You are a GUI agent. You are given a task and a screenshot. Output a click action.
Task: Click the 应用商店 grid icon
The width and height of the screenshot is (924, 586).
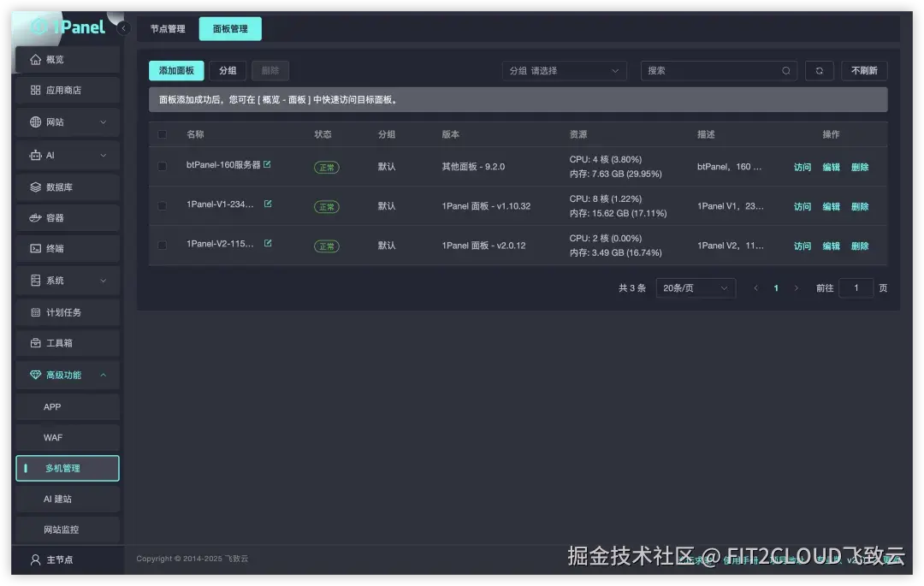[x=35, y=90]
